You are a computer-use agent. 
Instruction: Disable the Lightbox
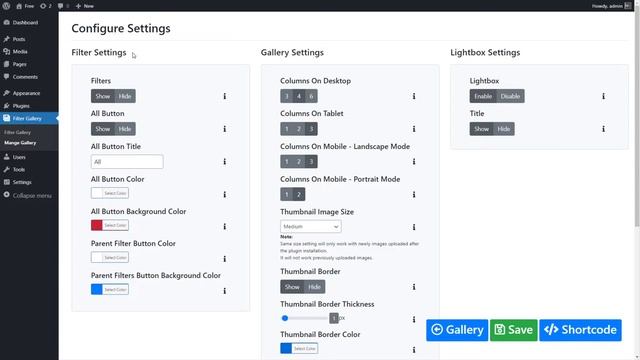(510, 96)
